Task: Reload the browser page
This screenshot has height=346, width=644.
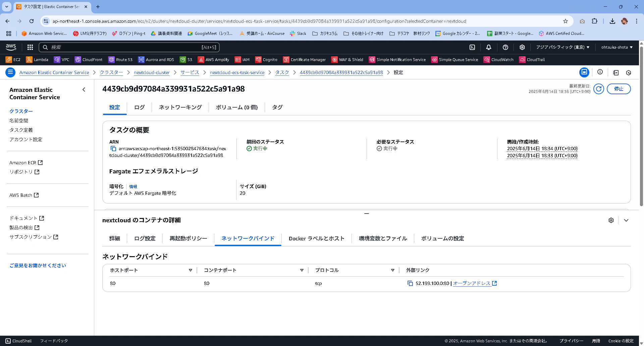Action: click(32, 21)
